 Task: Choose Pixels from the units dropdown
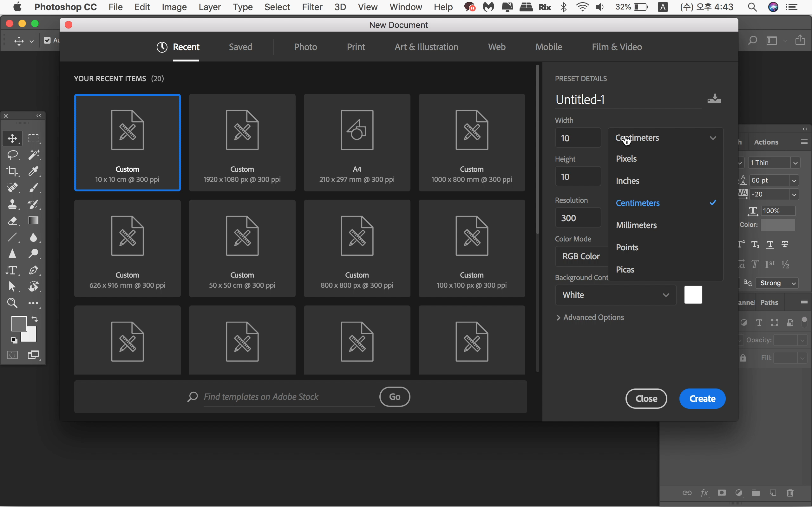tap(626, 159)
